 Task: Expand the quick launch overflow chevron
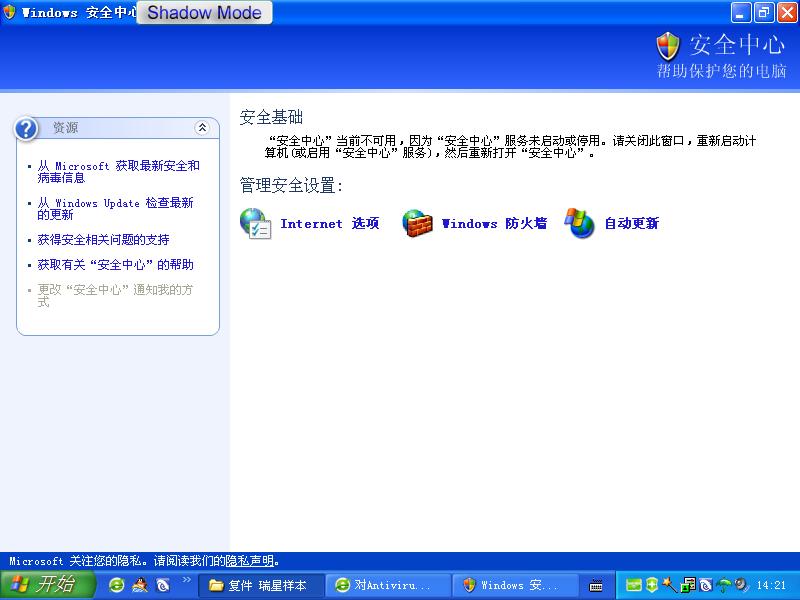tap(187, 580)
